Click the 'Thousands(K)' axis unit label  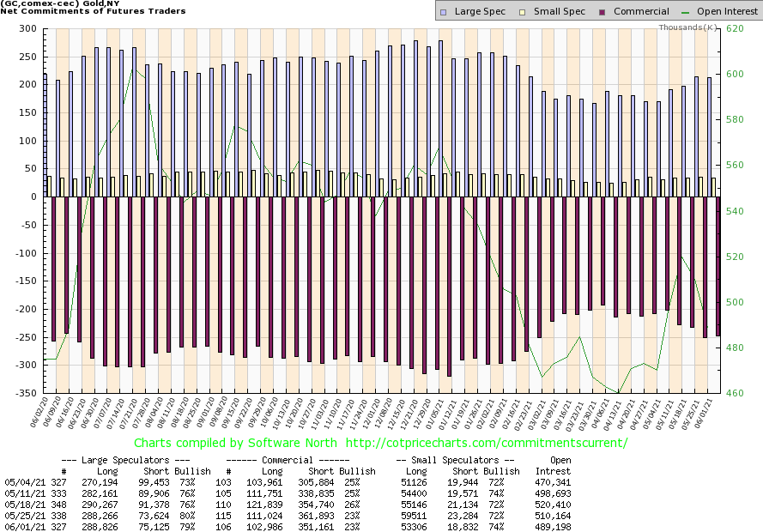pyautogui.click(x=688, y=27)
